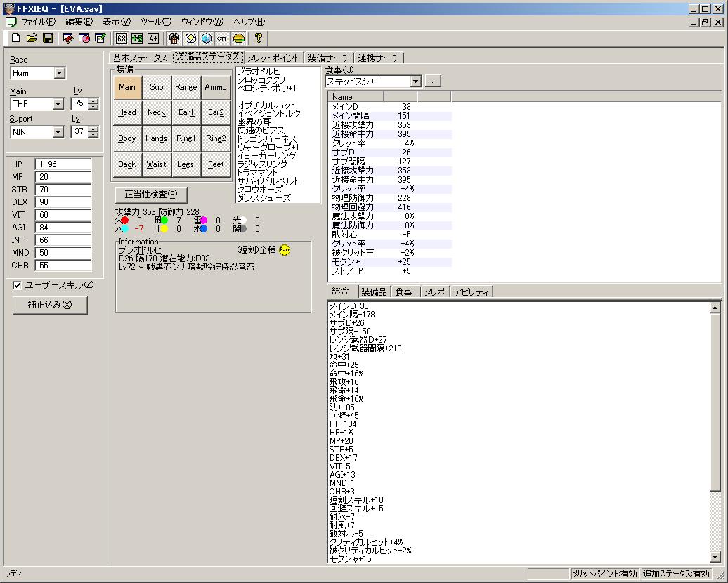Screen dimensions: 728x583
Task: Select the lower 装備品 tab
Action: point(374,292)
